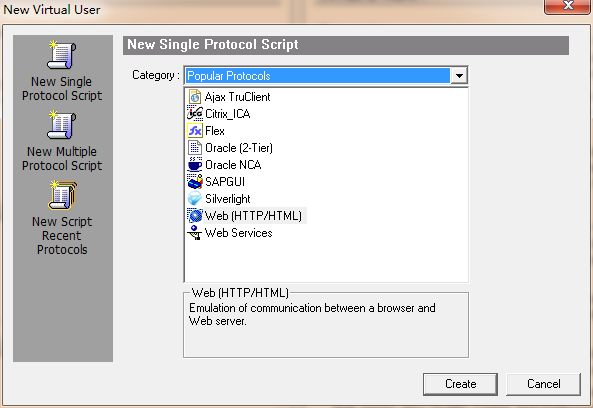The width and height of the screenshot is (593, 408).
Task: Select the Web Services list entry
Action: (239, 233)
